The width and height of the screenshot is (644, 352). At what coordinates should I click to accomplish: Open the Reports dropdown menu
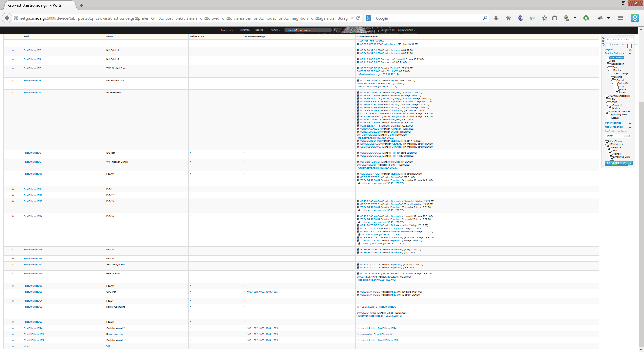tap(260, 30)
